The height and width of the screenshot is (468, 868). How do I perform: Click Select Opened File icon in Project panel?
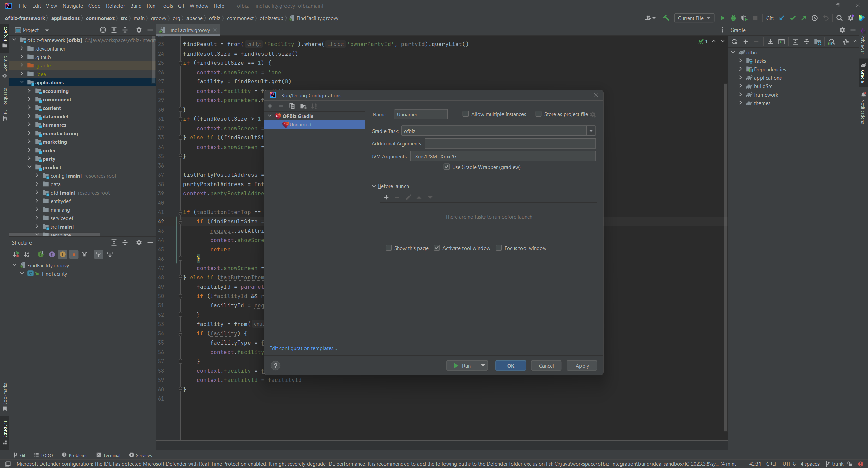(x=103, y=30)
